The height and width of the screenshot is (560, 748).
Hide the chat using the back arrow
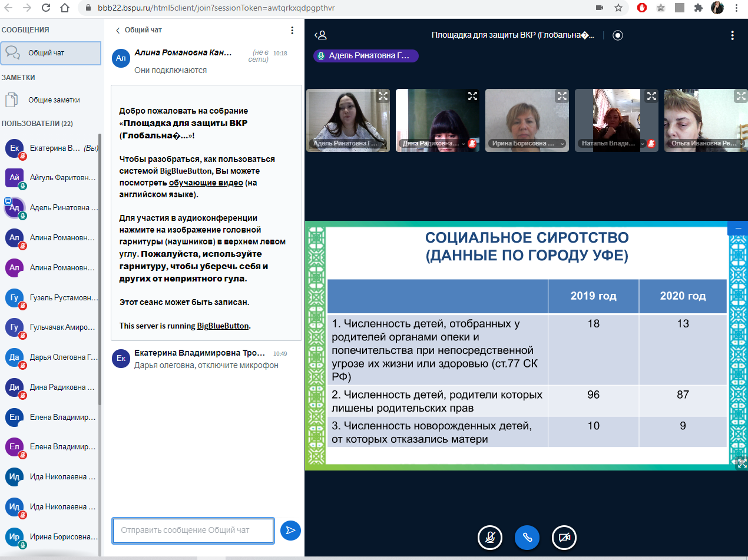[x=118, y=30]
